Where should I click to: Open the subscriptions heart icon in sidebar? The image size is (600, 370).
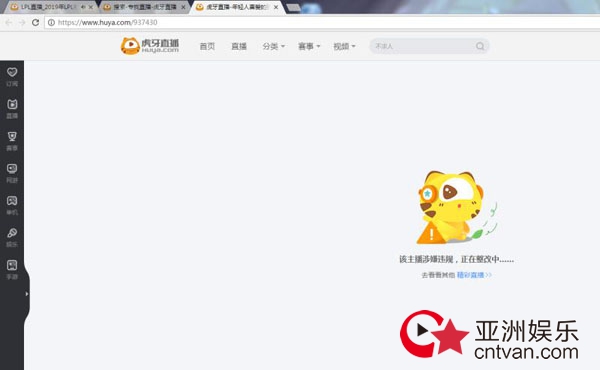(x=12, y=76)
